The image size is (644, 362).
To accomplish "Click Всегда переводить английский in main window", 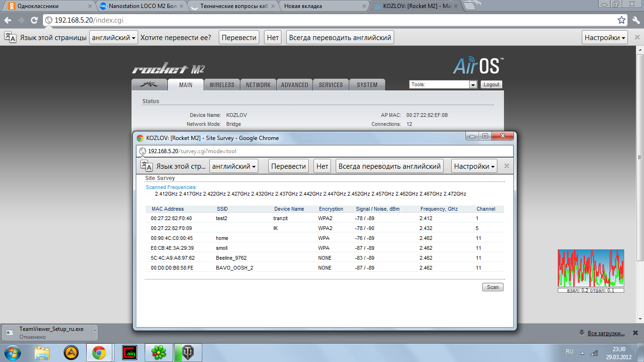I will 340,38.
